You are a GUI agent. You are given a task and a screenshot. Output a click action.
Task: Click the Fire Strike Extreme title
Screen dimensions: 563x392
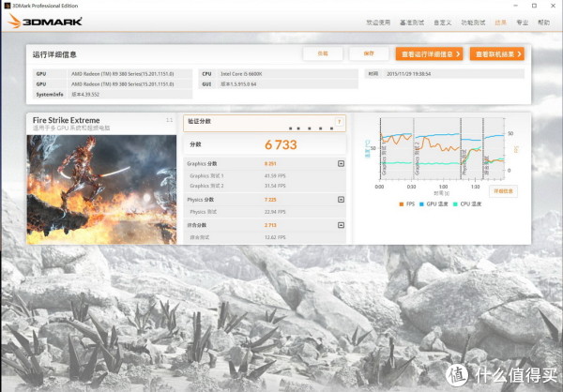pos(66,120)
